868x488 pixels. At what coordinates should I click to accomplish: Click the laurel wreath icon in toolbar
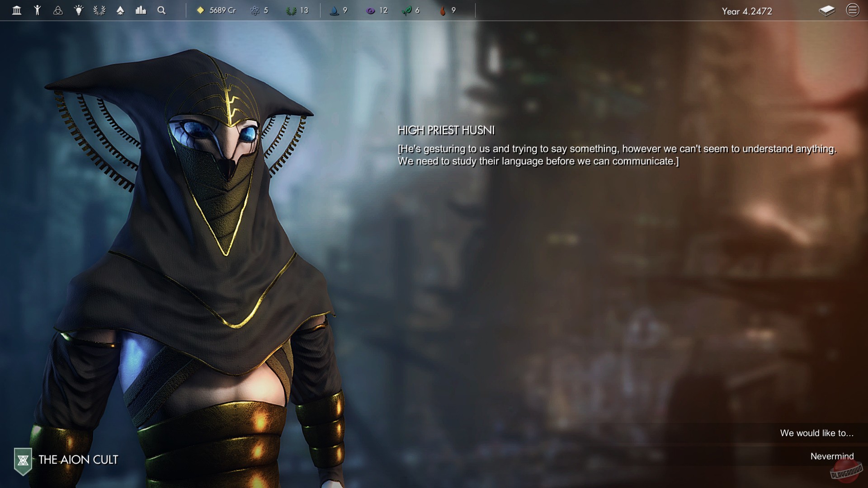click(x=99, y=10)
